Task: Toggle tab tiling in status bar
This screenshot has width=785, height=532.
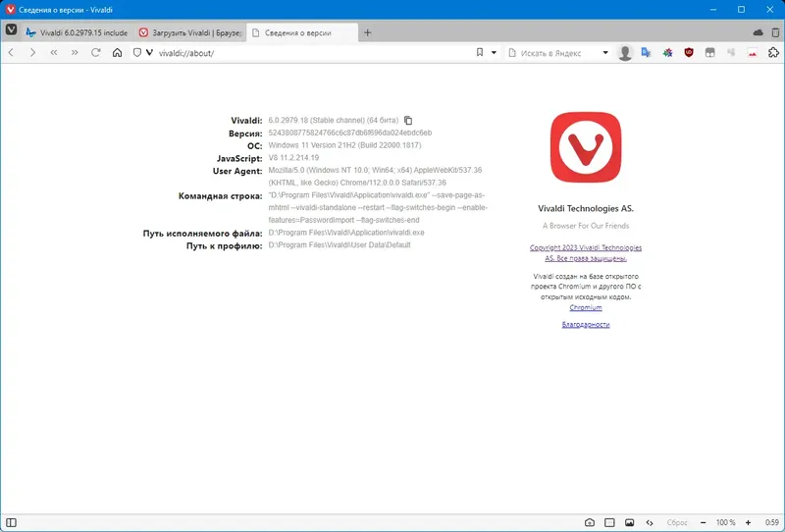Action: click(609, 522)
